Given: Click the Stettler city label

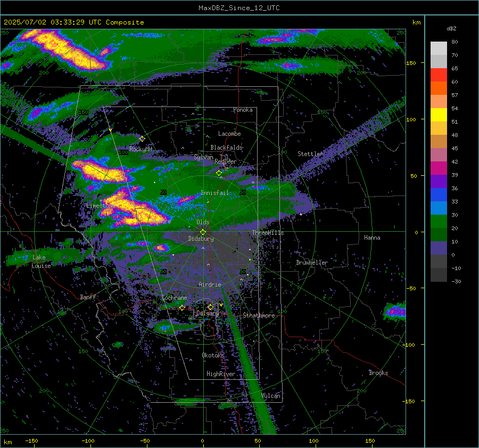Looking at the screenshot, I should coord(310,154).
